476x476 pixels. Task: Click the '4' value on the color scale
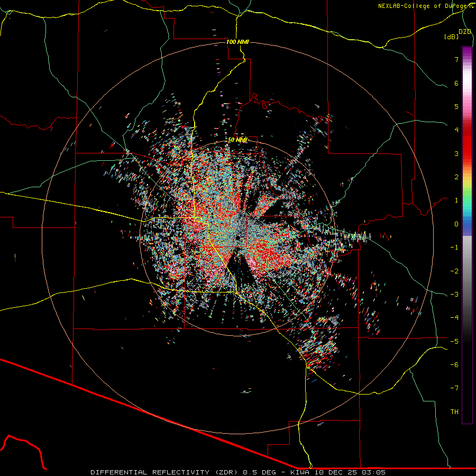click(456, 130)
